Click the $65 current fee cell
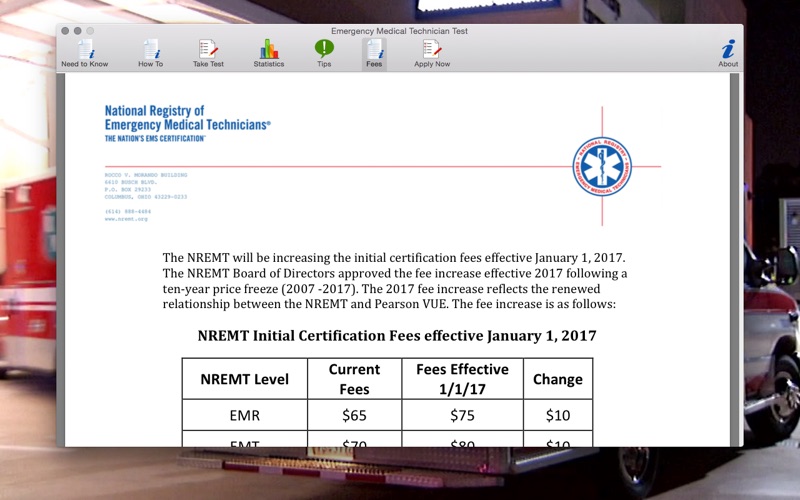The image size is (800, 500). (x=354, y=415)
